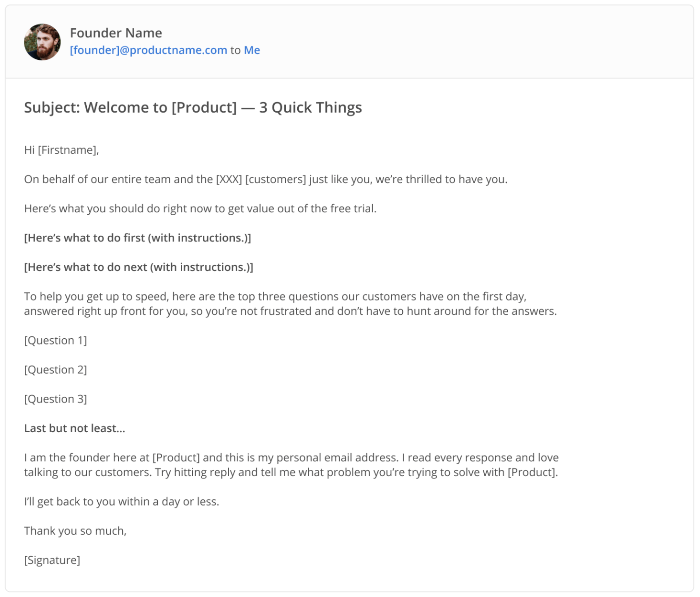Click the "Hi [Firstname]," greeting line
The height and width of the screenshot is (597, 700).
point(61,150)
